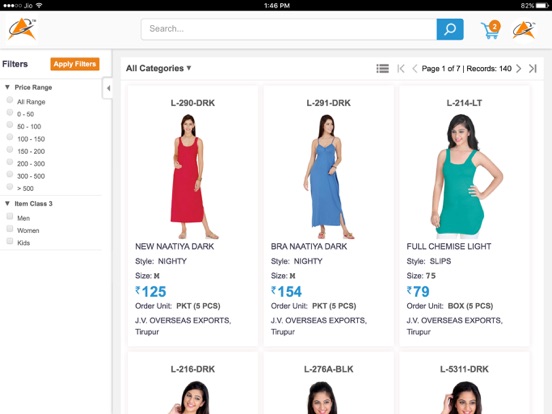This screenshot has width=552, height=414.
Task: Open the shopping cart icon
Action: tap(491, 30)
